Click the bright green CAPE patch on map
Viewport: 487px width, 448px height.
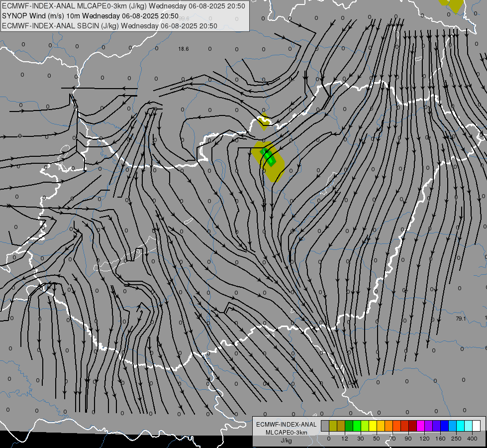click(268, 157)
